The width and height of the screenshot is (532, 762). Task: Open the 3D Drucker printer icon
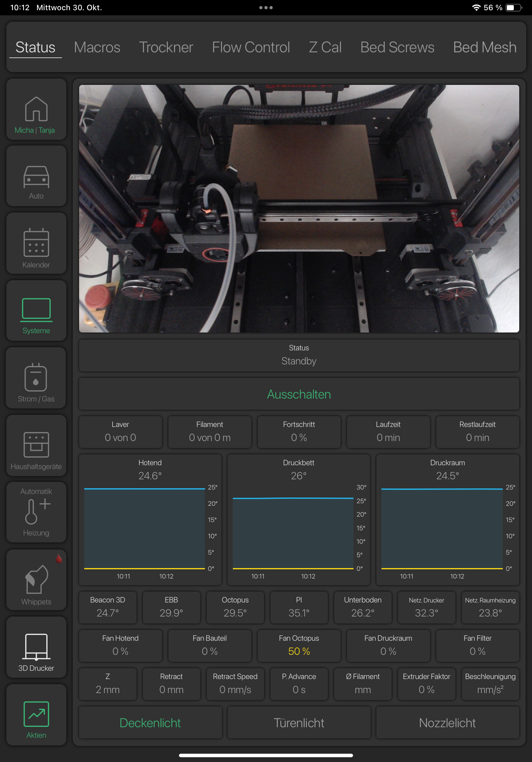(x=36, y=647)
